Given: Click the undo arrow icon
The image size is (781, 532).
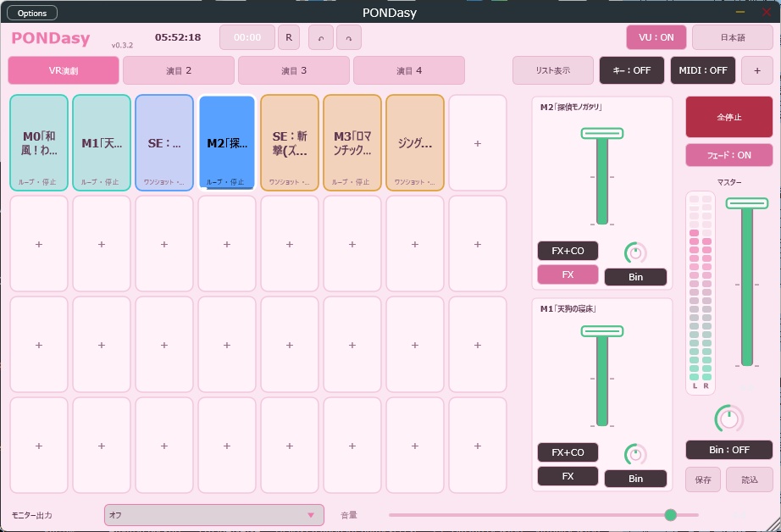Looking at the screenshot, I should pos(321,38).
